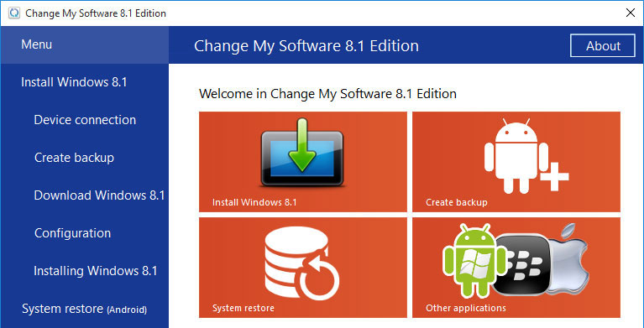Close the Change My Software window
The width and height of the screenshot is (644, 328).
(631, 13)
